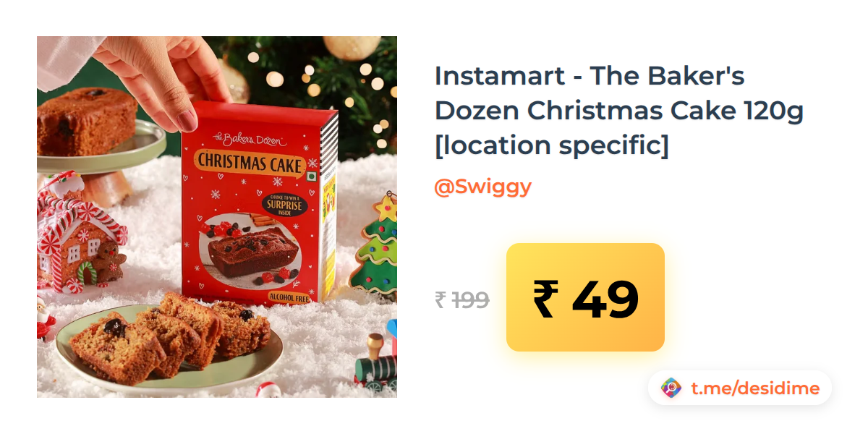Open the Christmas cake product image
The image size is (868, 434).
point(217,217)
